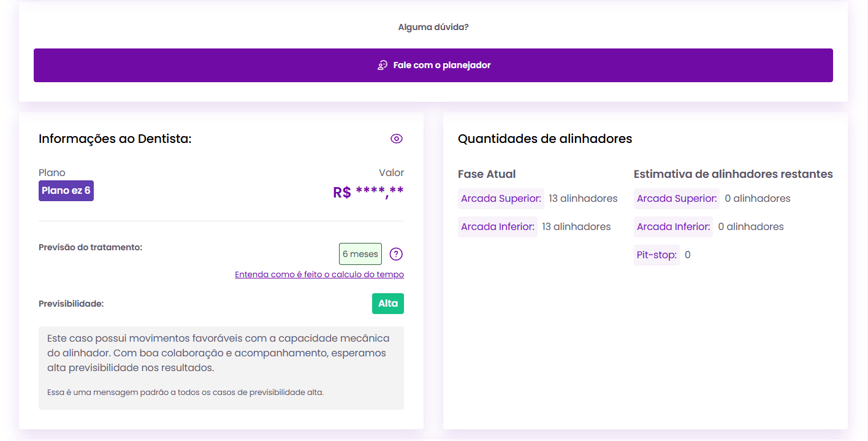Screen dimensions: 868x441
Task: Click the Fase Atual section title
Action: coord(486,174)
